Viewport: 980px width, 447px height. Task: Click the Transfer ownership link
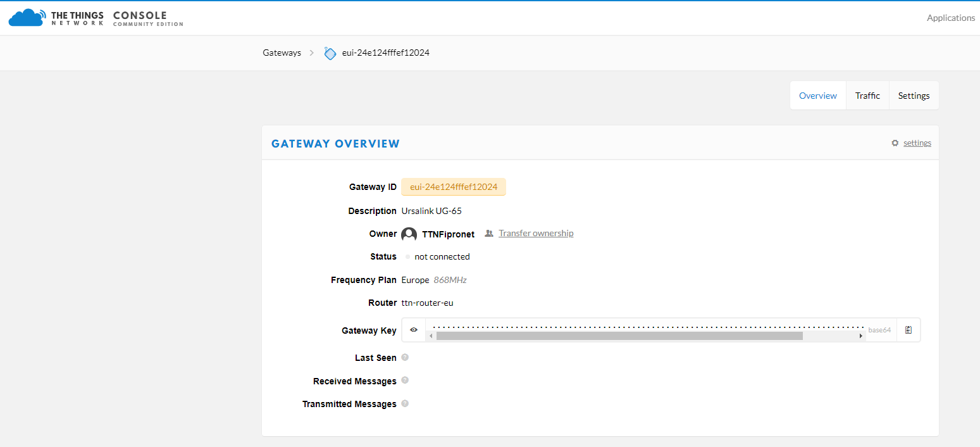point(536,233)
